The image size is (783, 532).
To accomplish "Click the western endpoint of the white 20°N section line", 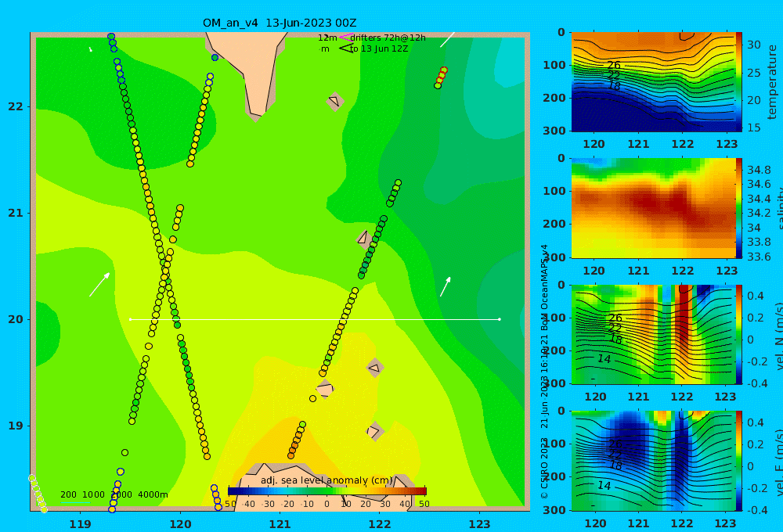I will coord(130,319).
